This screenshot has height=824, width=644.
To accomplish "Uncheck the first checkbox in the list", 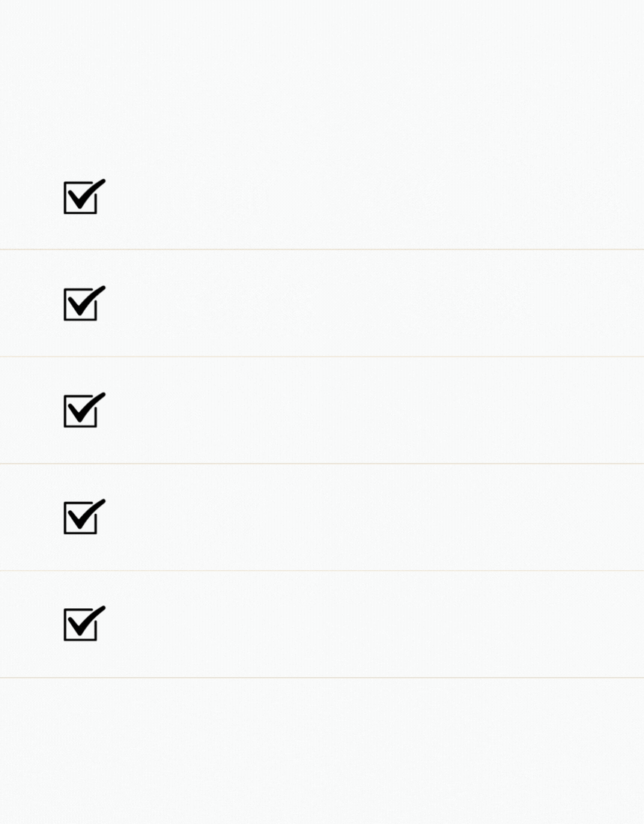I will click(81, 199).
